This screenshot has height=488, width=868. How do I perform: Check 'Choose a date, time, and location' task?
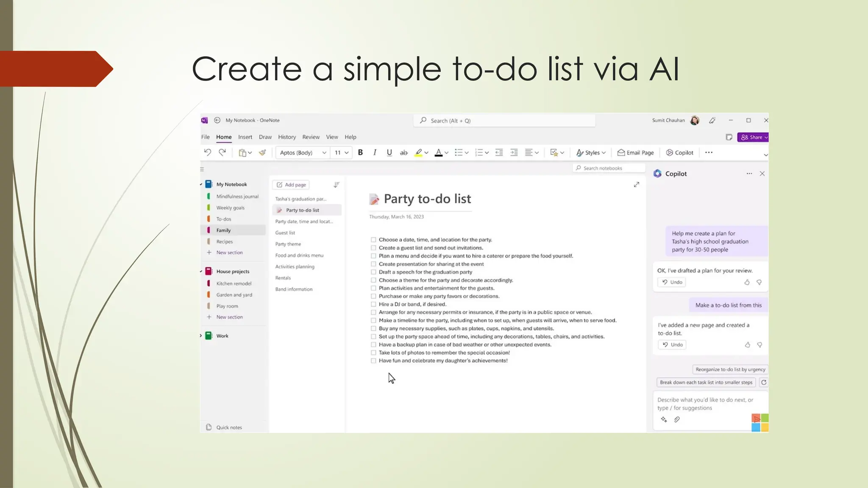click(x=373, y=240)
